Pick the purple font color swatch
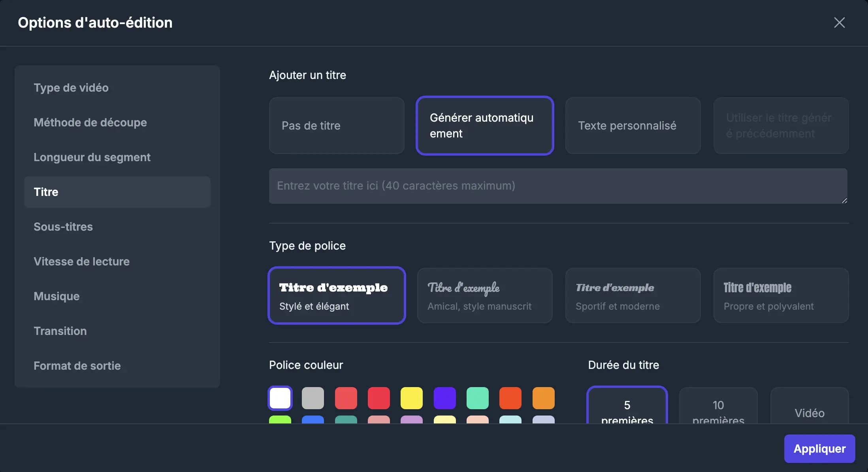This screenshot has height=472, width=868. pos(444,398)
